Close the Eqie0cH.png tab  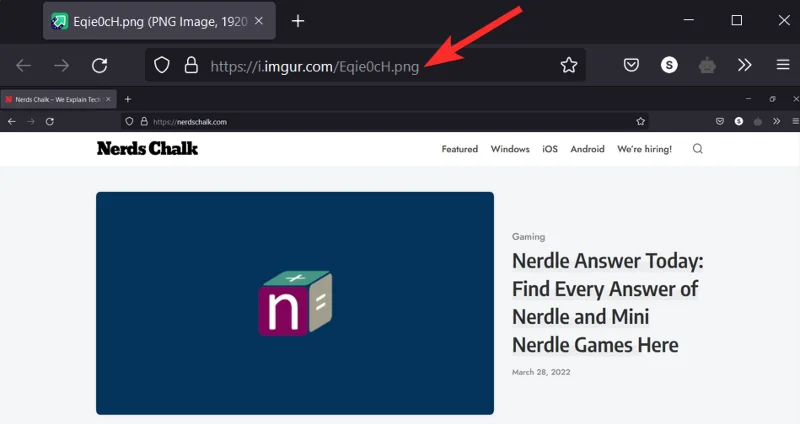(x=259, y=21)
